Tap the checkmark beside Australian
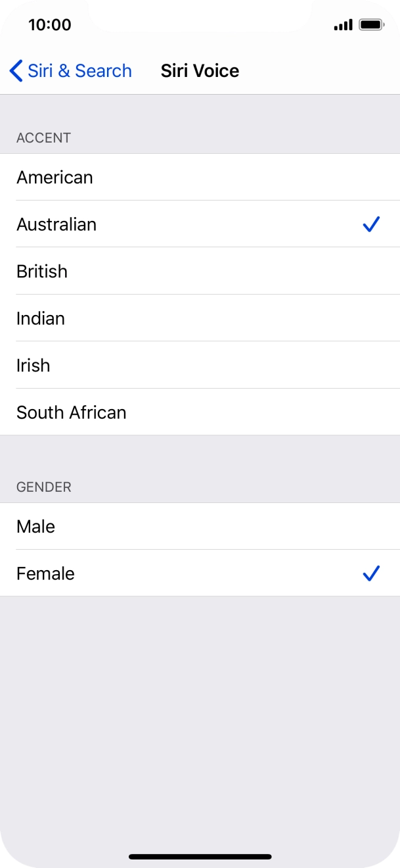Screen dimensions: 400x868 tap(371, 225)
